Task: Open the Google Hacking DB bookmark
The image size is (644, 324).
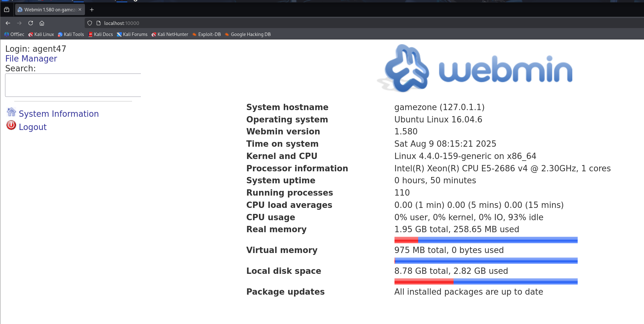Action: pyautogui.click(x=248, y=34)
